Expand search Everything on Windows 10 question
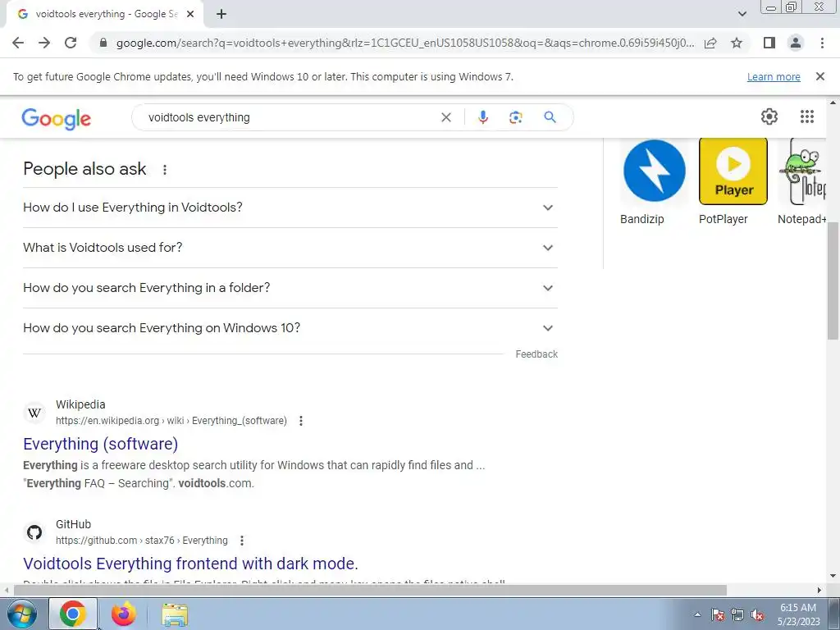Screen dimensions: 840x630 (290, 328)
